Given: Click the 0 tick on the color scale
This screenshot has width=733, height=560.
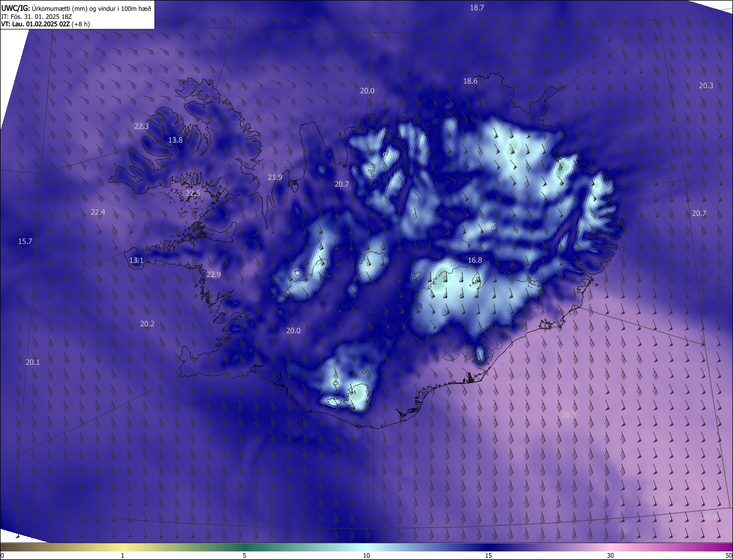Looking at the screenshot, I should [2, 556].
